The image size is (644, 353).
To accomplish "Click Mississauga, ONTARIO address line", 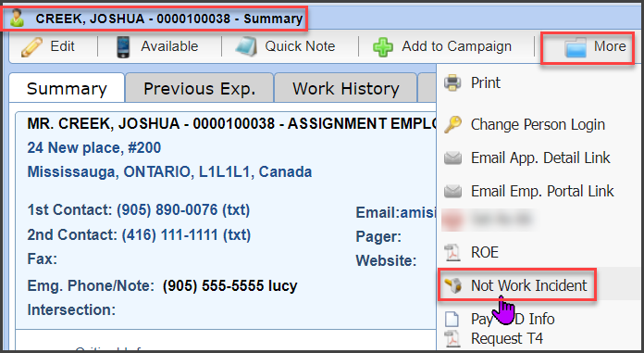I will click(x=169, y=171).
